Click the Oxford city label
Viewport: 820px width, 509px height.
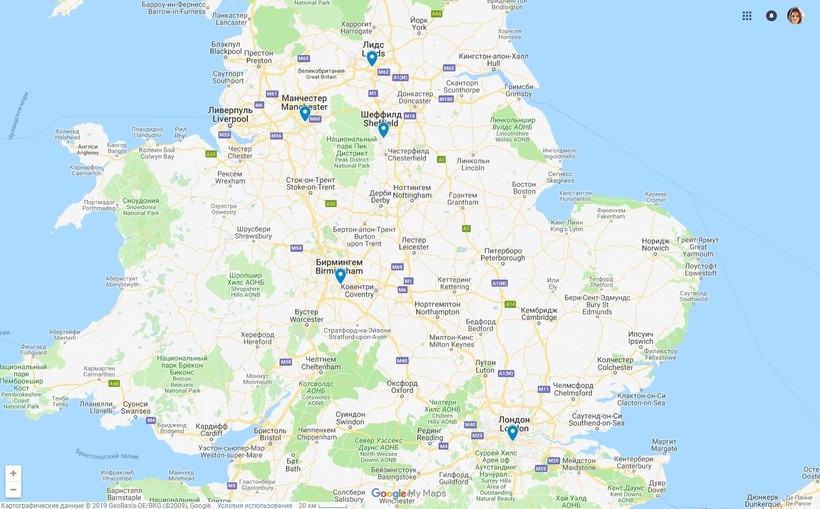click(x=402, y=387)
